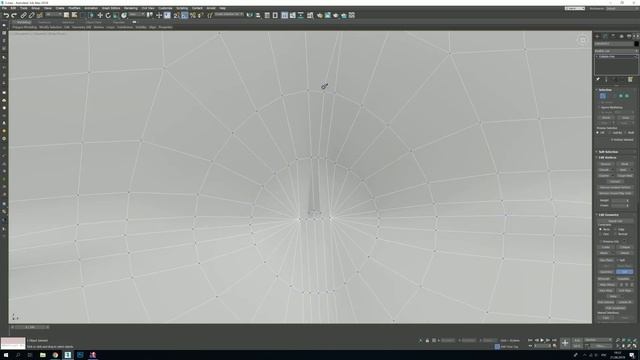Enable the Preserve UVs checkbox
The width and height of the screenshot is (640, 360).
(x=600, y=241)
